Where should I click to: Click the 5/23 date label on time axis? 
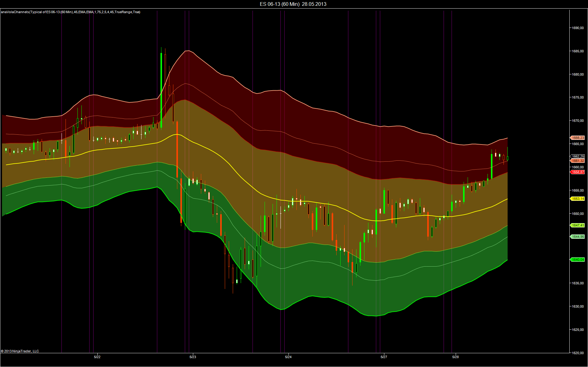coord(193,357)
